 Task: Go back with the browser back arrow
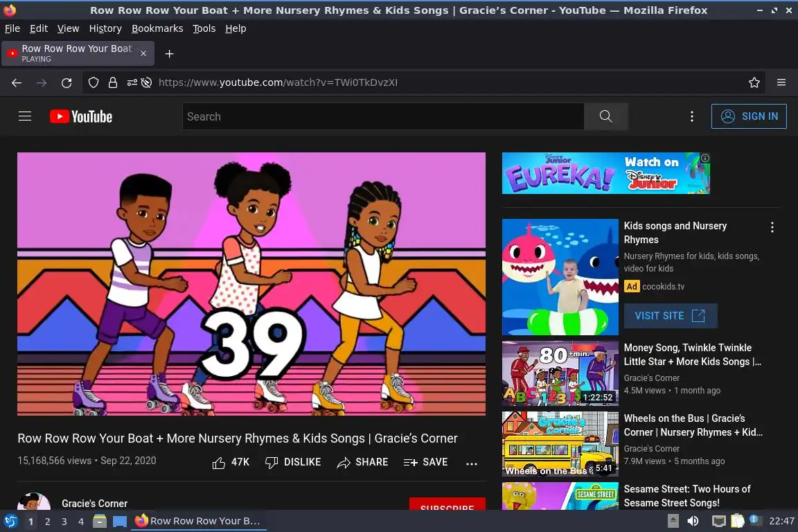17,82
